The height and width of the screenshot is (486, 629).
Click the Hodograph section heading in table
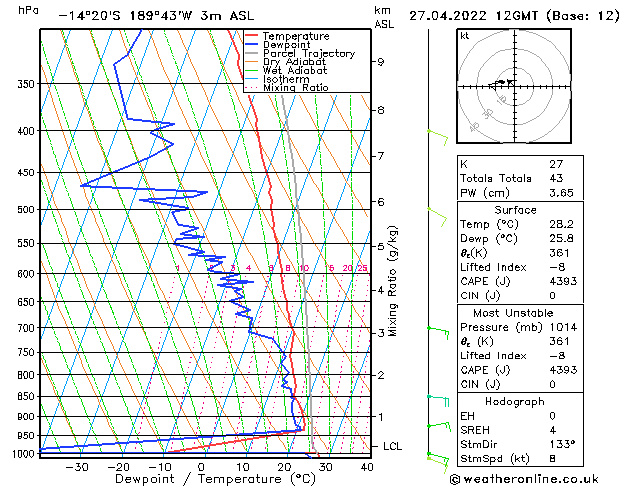515,402
